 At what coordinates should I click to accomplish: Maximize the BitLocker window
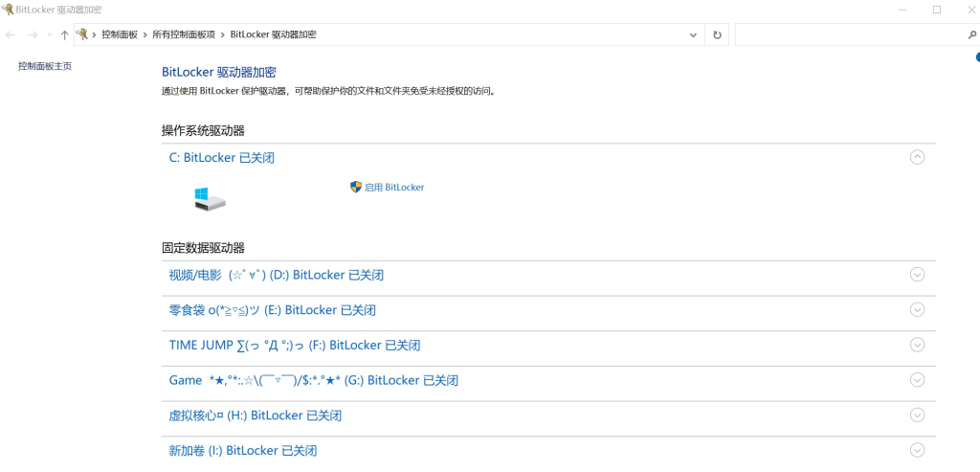pyautogui.click(x=937, y=10)
